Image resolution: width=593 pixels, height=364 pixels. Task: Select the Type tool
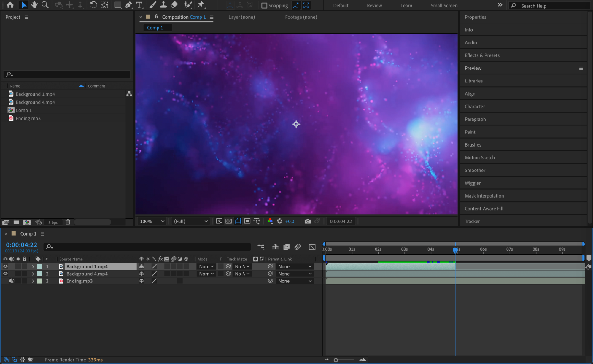(139, 5)
